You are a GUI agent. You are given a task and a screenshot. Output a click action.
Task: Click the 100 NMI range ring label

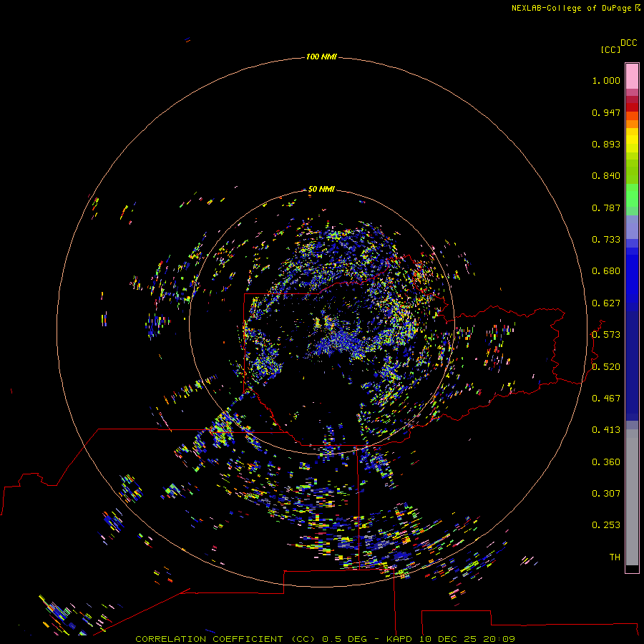coord(321,57)
